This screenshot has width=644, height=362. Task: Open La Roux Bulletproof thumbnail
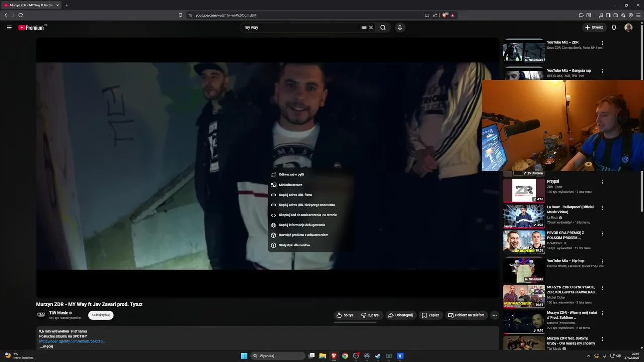tap(524, 216)
